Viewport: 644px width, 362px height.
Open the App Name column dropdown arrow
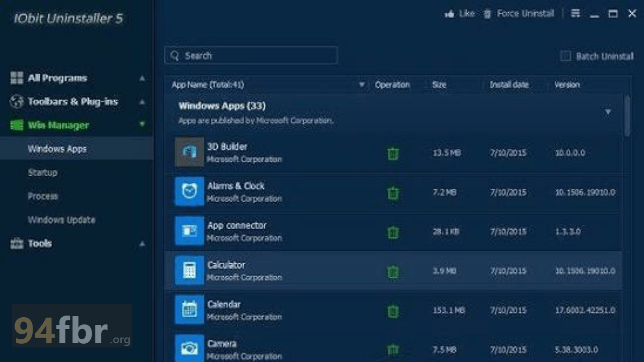[x=362, y=85]
